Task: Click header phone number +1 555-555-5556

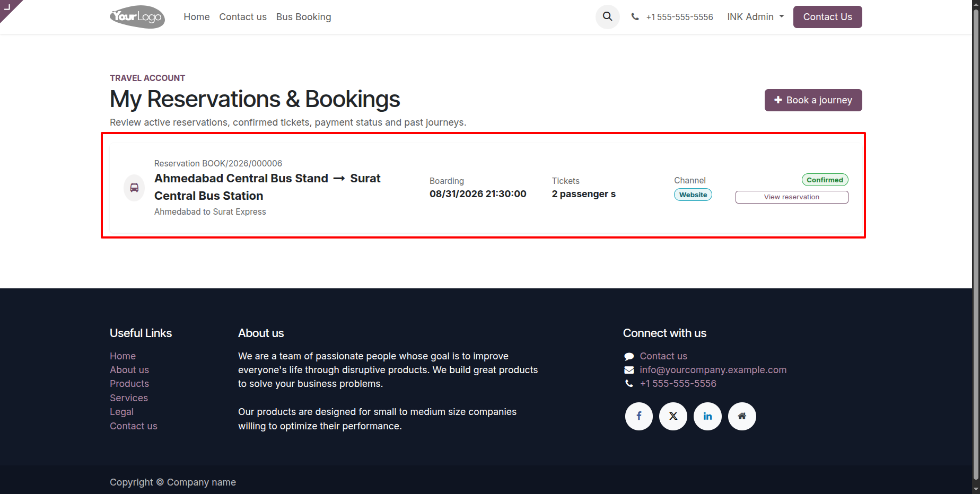Action: tap(680, 17)
